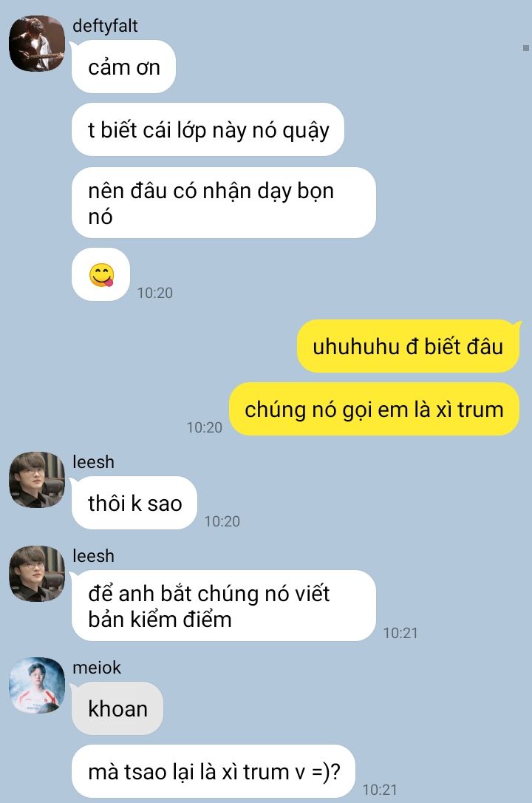Image resolution: width=532 pixels, height=803 pixels.
Task: Tap the 'thôi k sao' message
Action: point(134,503)
